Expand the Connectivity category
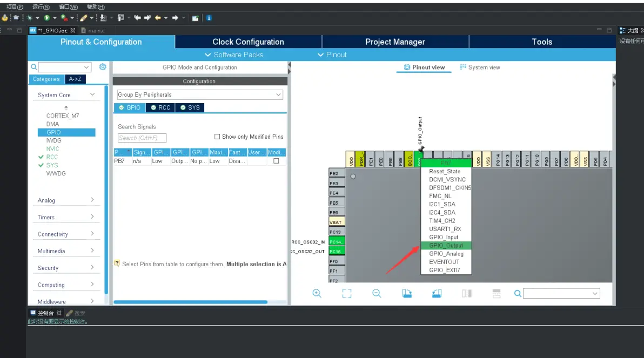This screenshot has width=644, height=358. pos(66,234)
